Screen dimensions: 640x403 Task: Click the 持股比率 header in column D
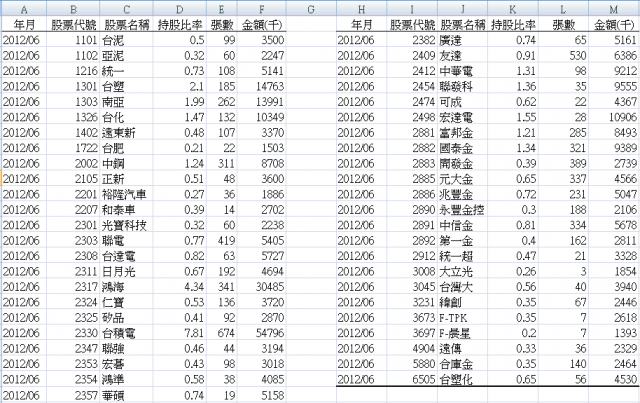(180, 25)
